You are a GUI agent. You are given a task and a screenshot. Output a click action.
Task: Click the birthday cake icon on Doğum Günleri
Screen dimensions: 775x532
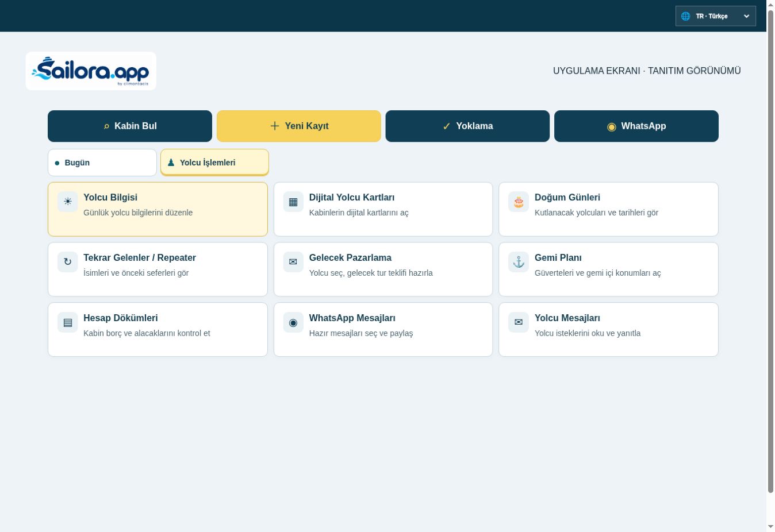coord(519,202)
